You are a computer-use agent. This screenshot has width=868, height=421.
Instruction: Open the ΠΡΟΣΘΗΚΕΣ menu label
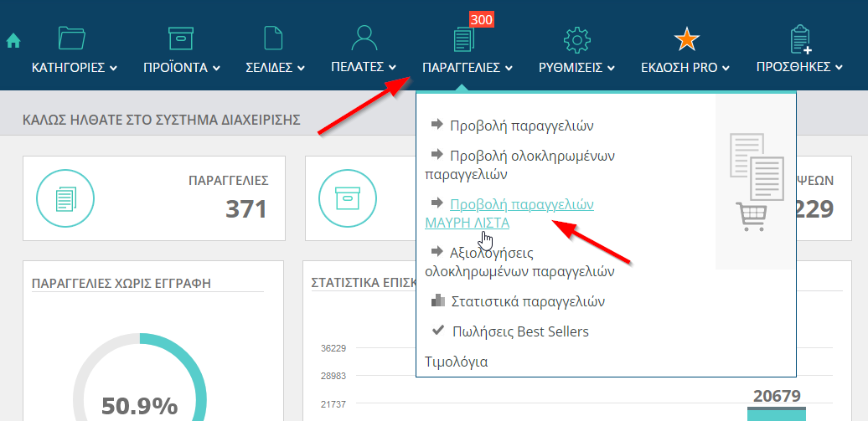point(793,67)
